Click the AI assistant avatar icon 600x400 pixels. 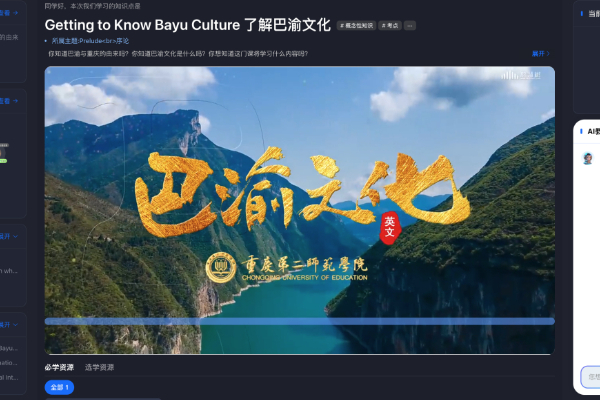pyautogui.click(x=588, y=158)
